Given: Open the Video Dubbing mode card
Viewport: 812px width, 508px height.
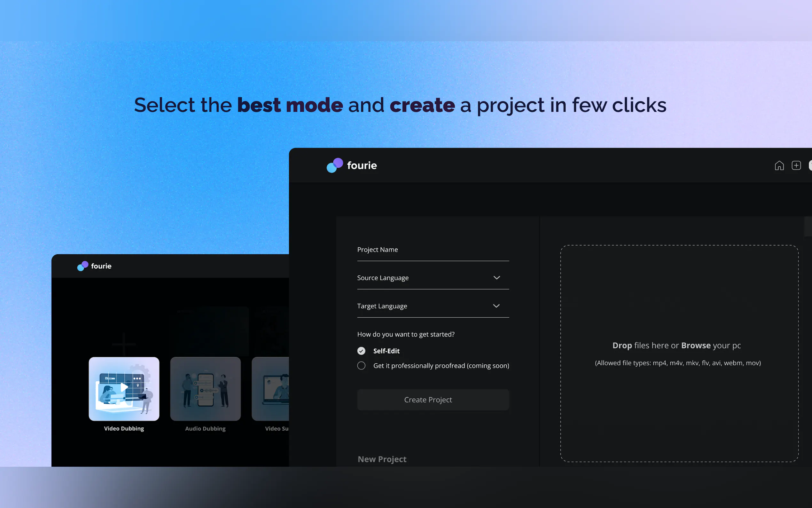Looking at the screenshot, I should click(124, 389).
